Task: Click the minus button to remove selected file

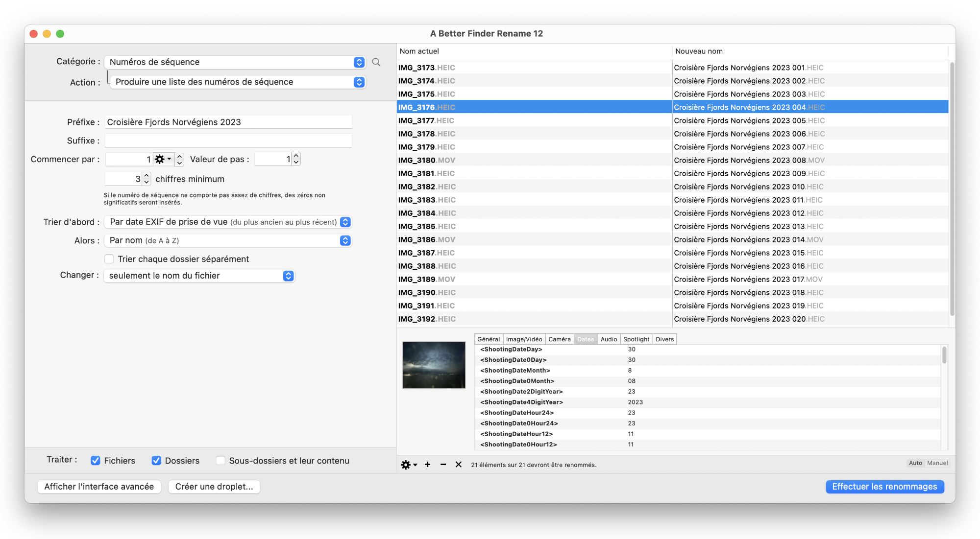Action: (443, 465)
